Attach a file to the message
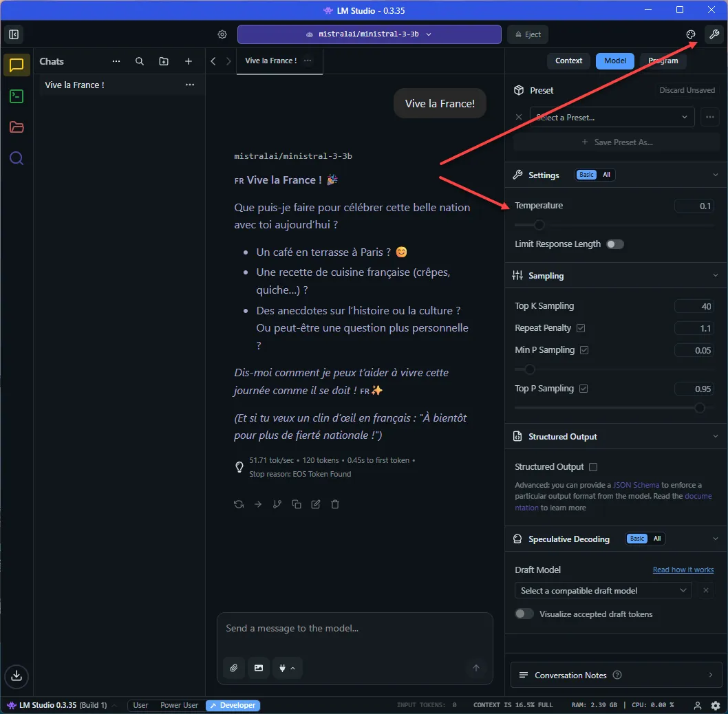 (x=234, y=668)
